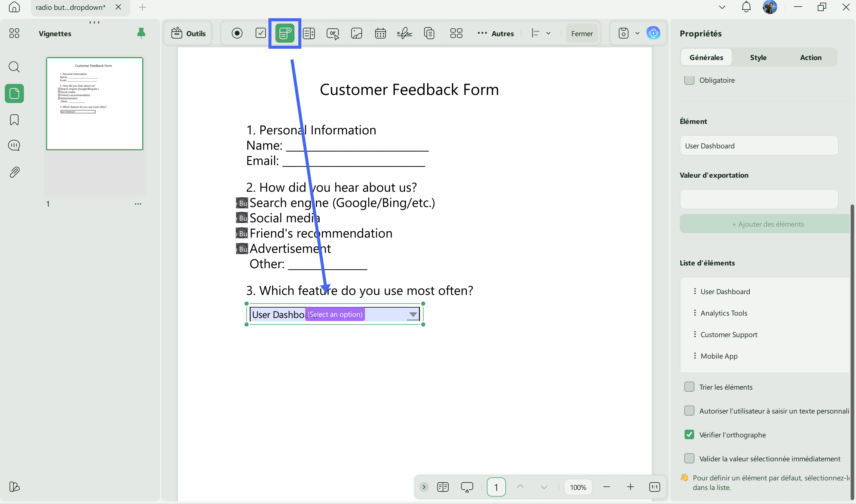Switch to reading view mode icon
This screenshot has height=504, width=856.
coord(443,487)
